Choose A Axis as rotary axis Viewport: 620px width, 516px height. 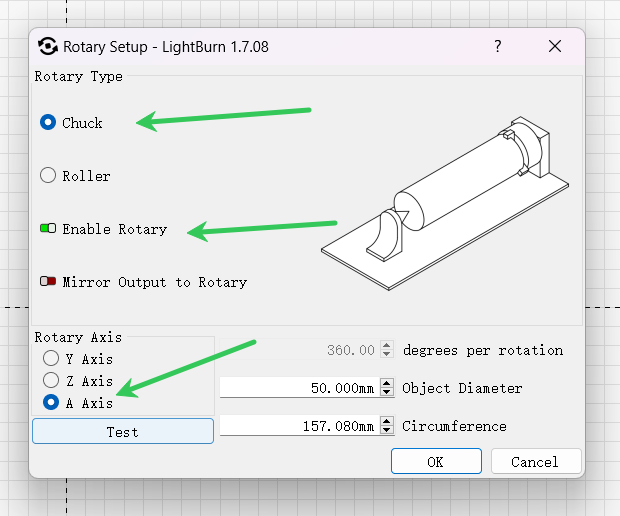[51, 402]
